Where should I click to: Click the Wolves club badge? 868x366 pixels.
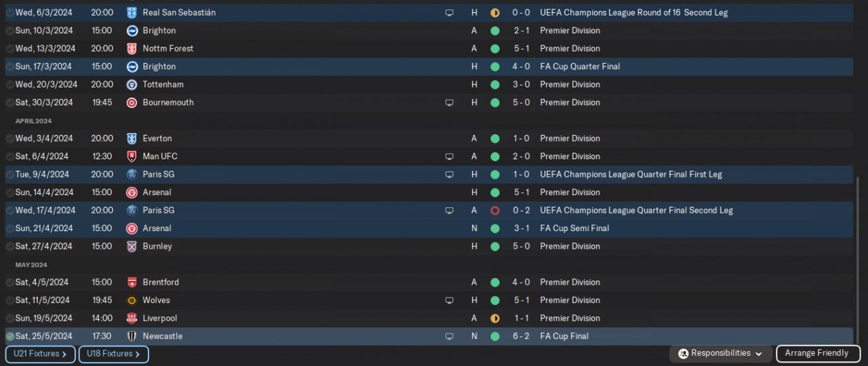(132, 300)
